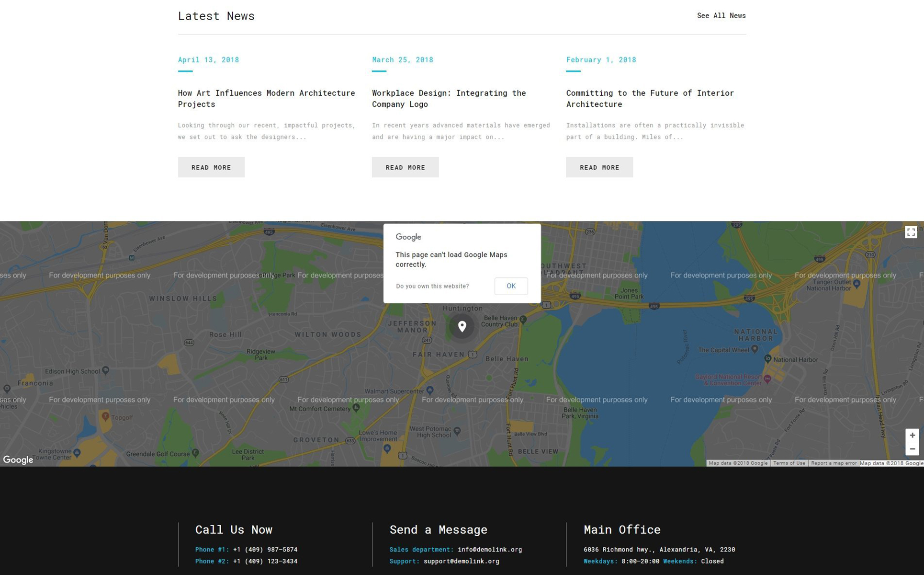Click Report a map error link

pyautogui.click(x=834, y=463)
